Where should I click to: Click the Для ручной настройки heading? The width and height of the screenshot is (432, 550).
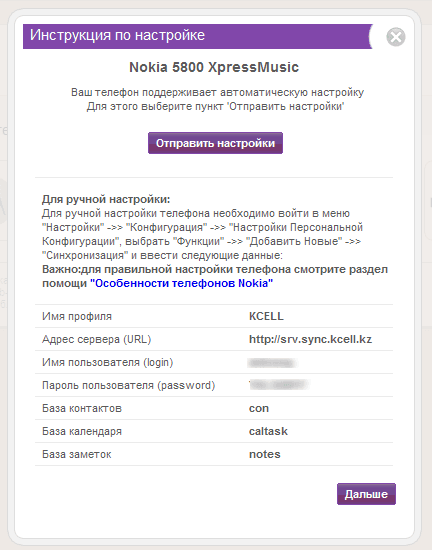point(106,199)
